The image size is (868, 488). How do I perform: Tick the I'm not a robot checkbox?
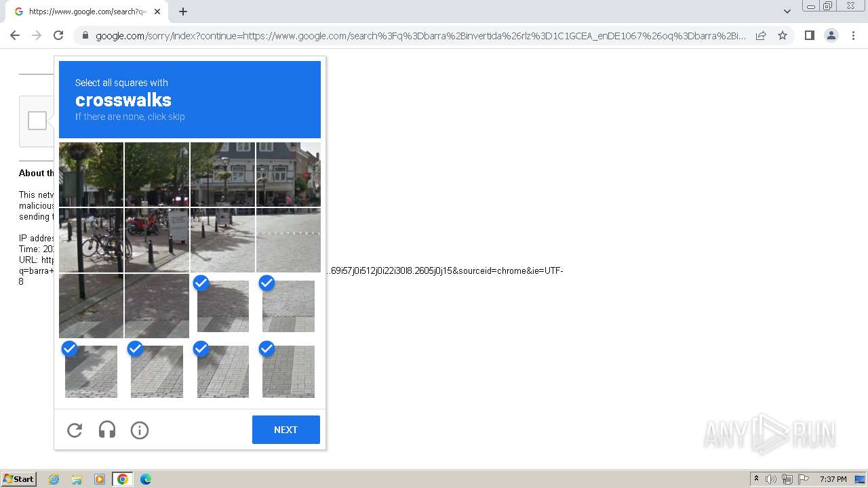(37, 121)
